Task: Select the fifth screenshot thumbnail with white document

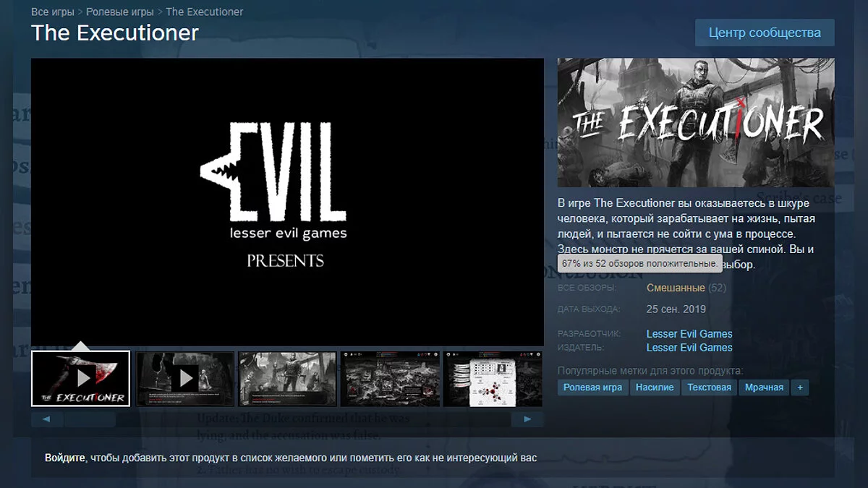Action: [493, 378]
